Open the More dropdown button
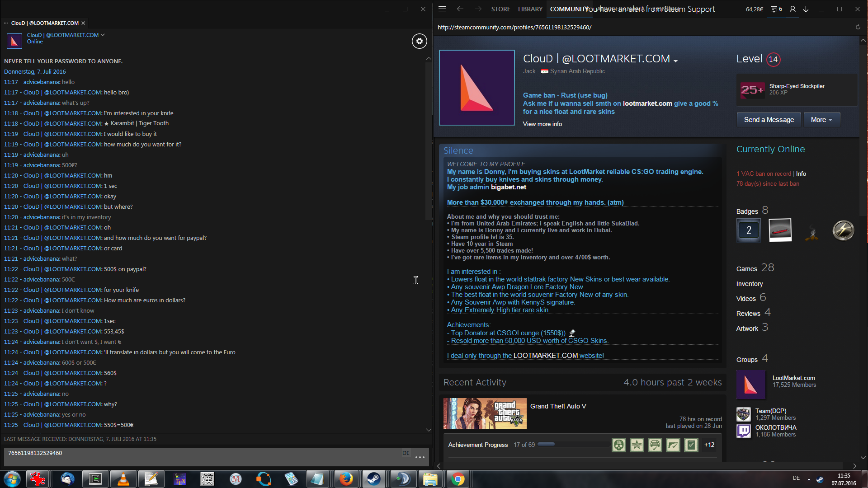The image size is (868, 488). click(x=821, y=120)
